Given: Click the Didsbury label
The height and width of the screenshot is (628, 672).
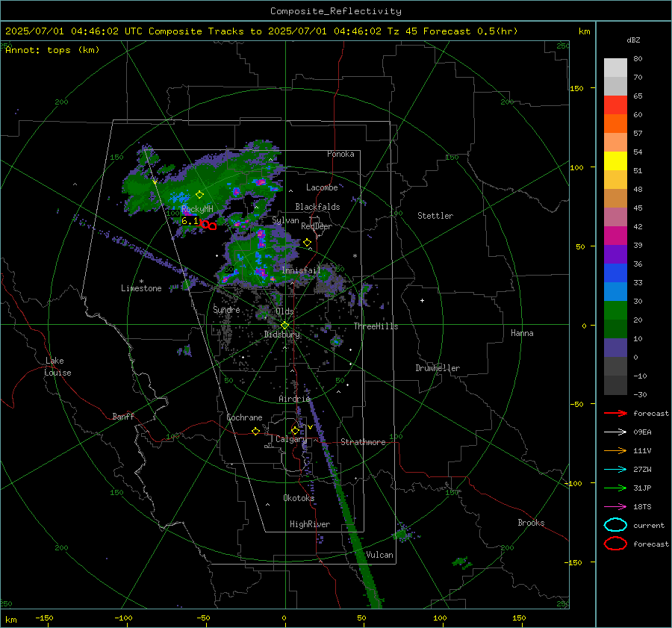Looking at the screenshot, I should point(282,335).
